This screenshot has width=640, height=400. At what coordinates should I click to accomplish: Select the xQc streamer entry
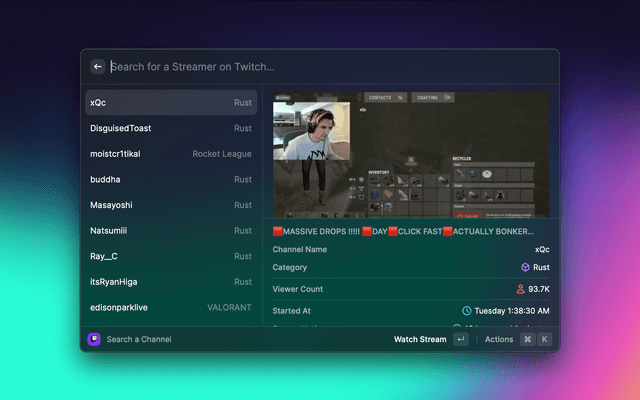click(x=170, y=102)
